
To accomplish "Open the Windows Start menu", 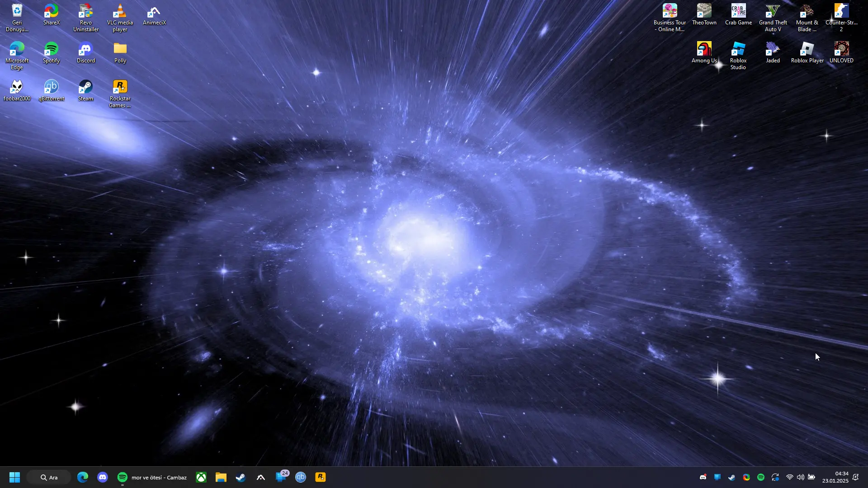I will pyautogui.click(x=14, y=477).
